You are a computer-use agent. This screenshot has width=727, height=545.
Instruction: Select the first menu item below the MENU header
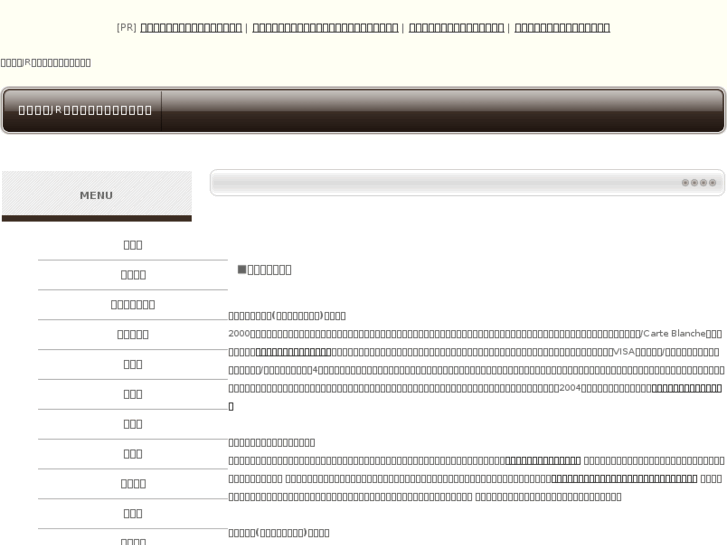click(133, 245)
